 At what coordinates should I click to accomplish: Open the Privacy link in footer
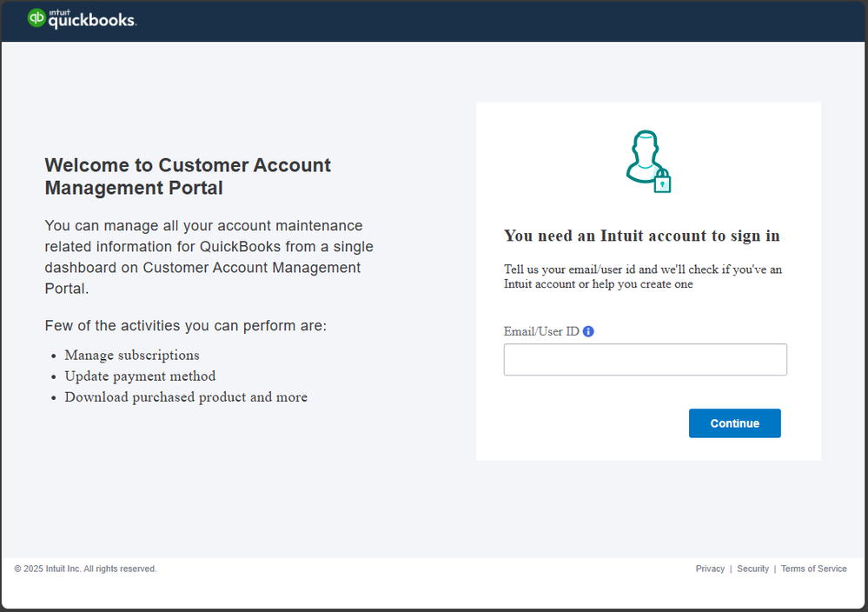click(x=710, y=569)
